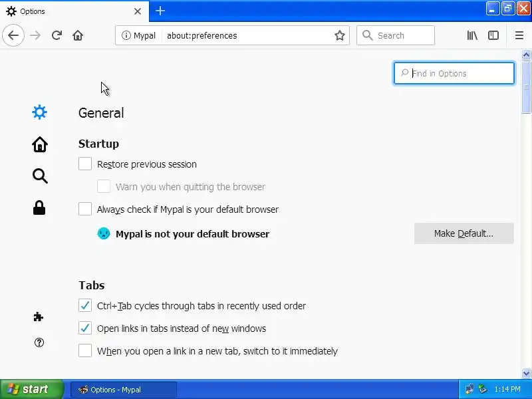The height and width of the screenshot is (399, 532).
Task: Open Privacy & Security lock category
Action: (39, 207)
